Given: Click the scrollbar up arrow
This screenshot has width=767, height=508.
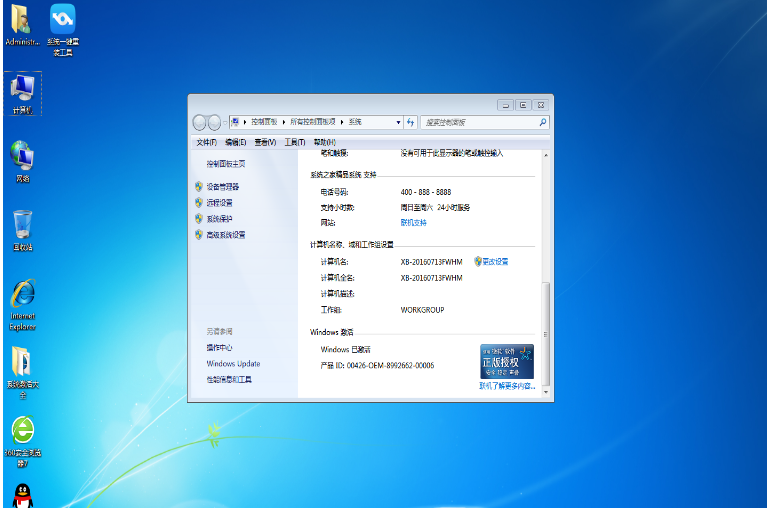Looking at the screenshot, I should [546, 155].
